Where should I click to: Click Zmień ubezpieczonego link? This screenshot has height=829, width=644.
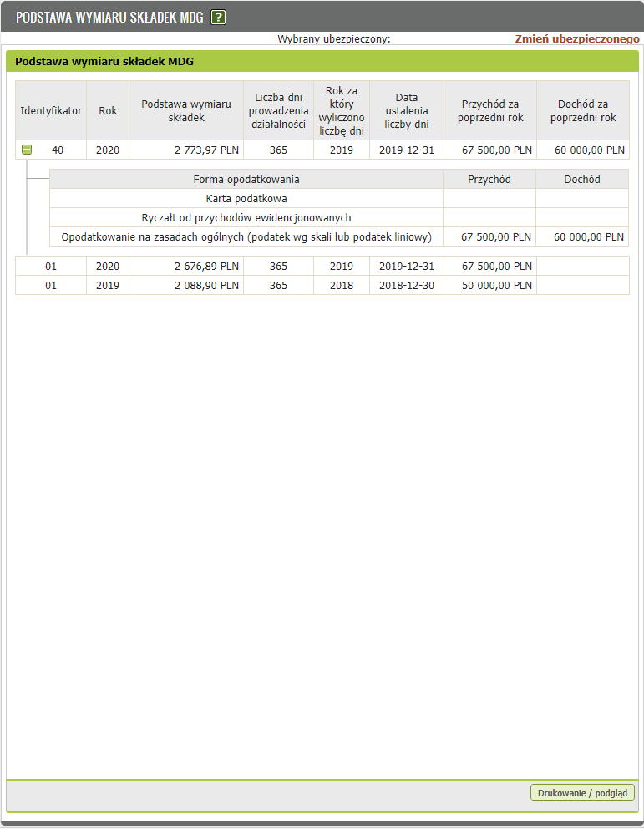coord(577,38)
